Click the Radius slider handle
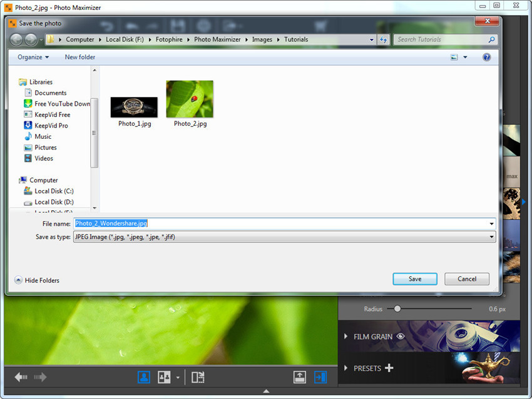 point(397,309)
